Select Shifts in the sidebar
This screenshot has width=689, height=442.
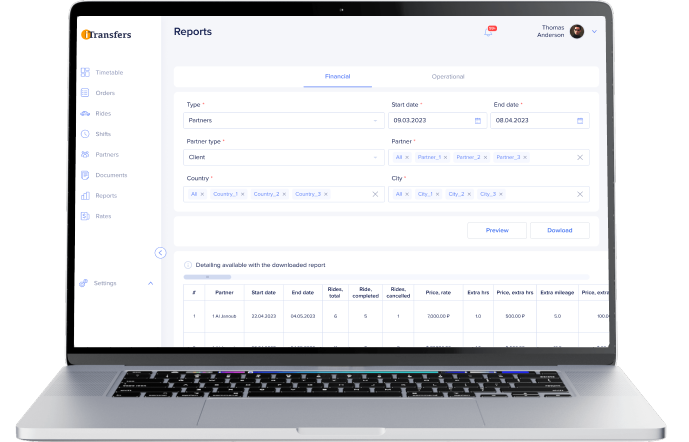[103, 134]
